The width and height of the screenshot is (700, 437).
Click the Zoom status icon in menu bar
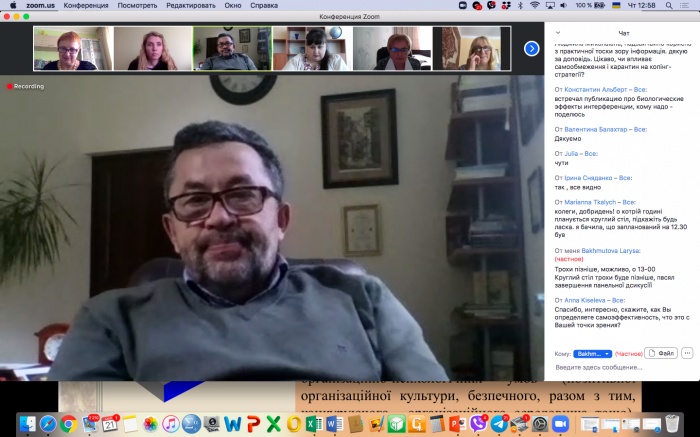coord(462,5)
